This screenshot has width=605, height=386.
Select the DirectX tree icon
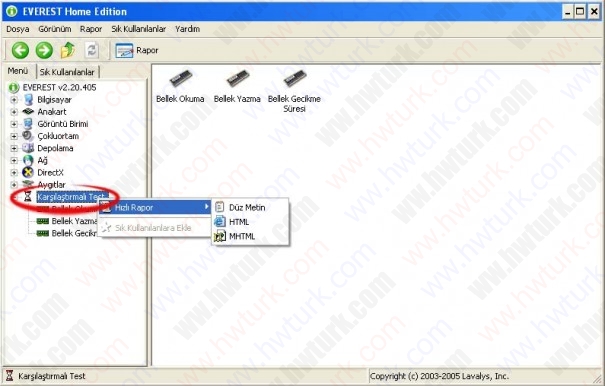(x=28, y=173)
